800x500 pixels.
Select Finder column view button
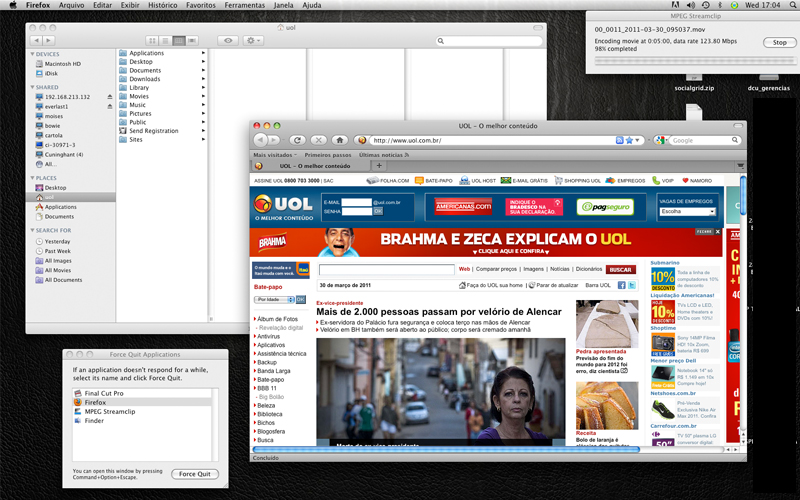(x=179, y=40)
